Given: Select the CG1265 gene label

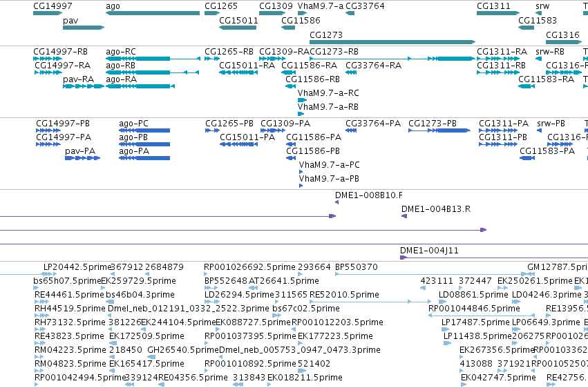Looking at the screenshot, I should click(x=221, y=6).
